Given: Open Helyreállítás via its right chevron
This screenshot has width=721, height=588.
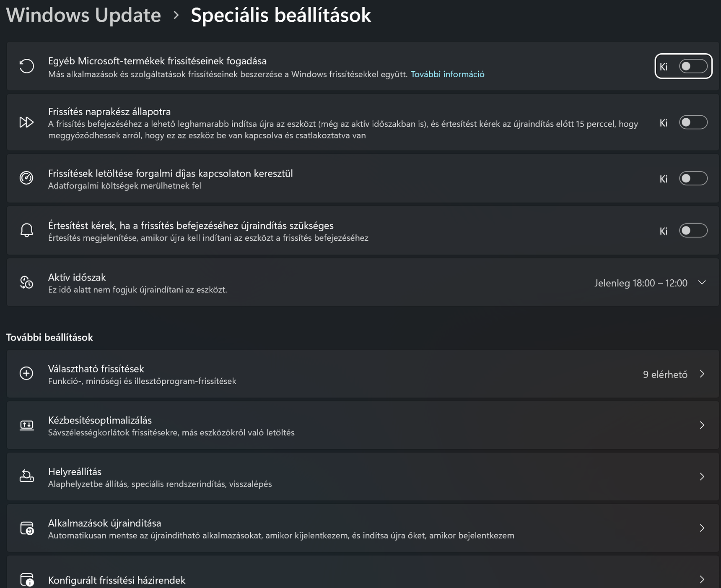Looking at the screenshot, I should [702, 476].
